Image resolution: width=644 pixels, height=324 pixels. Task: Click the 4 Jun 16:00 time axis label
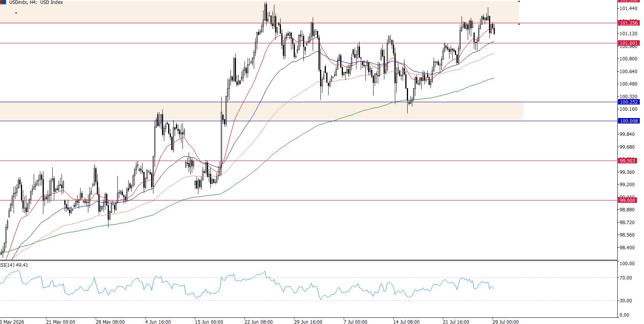159,321
